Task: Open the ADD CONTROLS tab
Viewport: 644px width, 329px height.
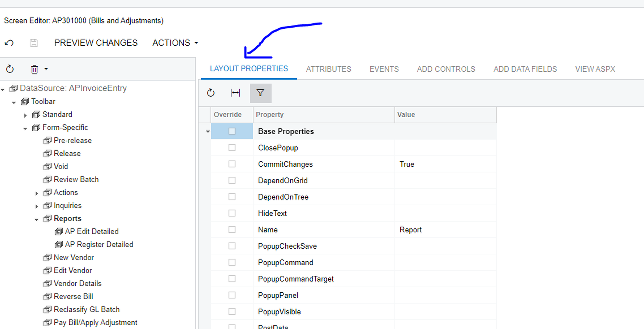Action: [446, 69]
